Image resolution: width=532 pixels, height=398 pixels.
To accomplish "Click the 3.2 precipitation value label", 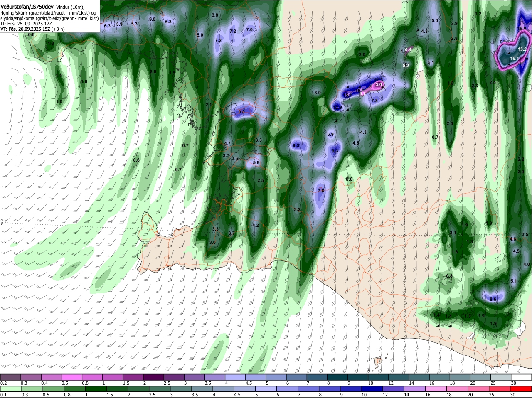I will pyautogui.click(x=297, y=209).
